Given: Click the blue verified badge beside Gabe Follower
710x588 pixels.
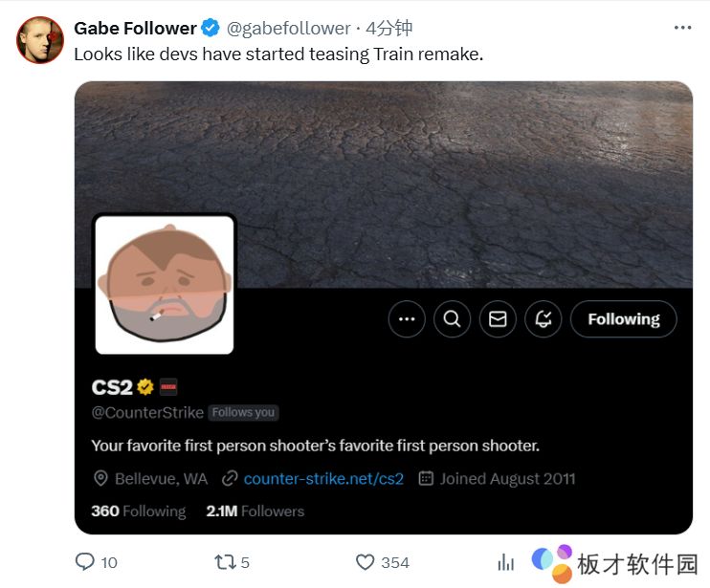Looking at the screenshot, I should click(211, 29).
